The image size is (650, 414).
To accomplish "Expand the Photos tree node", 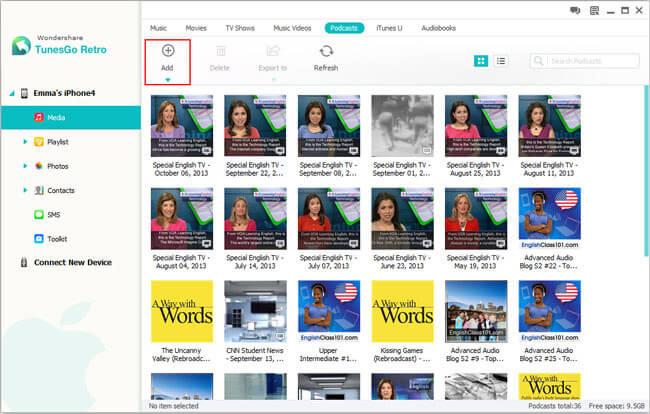I will (x=25, y=166).
